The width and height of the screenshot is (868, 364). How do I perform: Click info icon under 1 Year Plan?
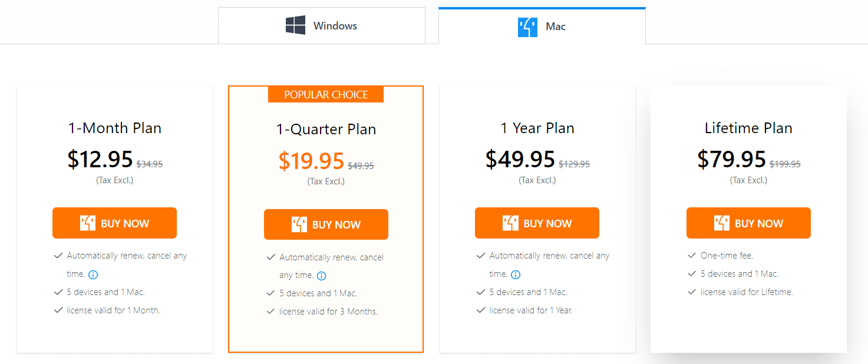(516, 274)
